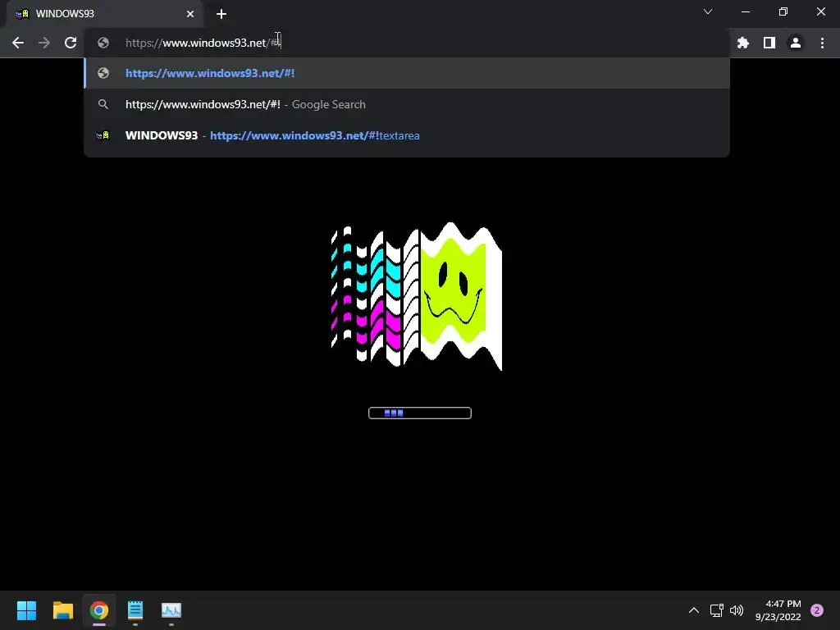Toggle the browser side panel icon

[769, 43]
